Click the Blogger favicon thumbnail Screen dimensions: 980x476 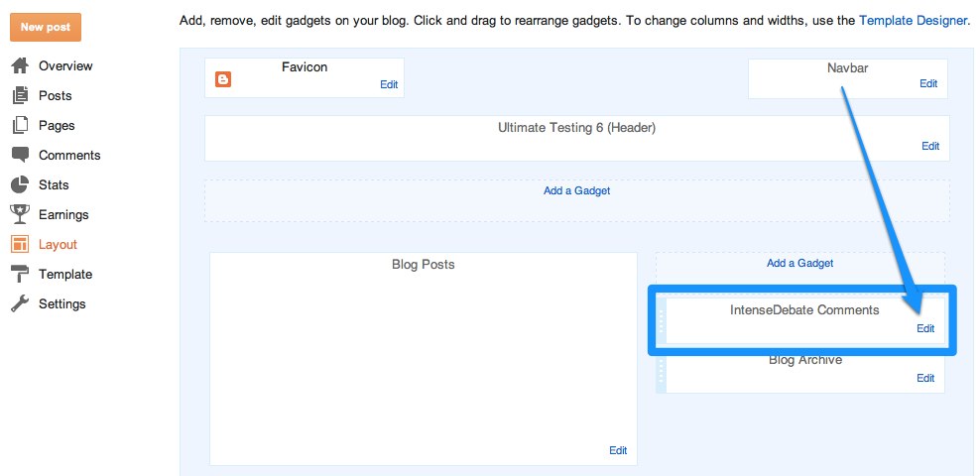(x=223, y=79)
